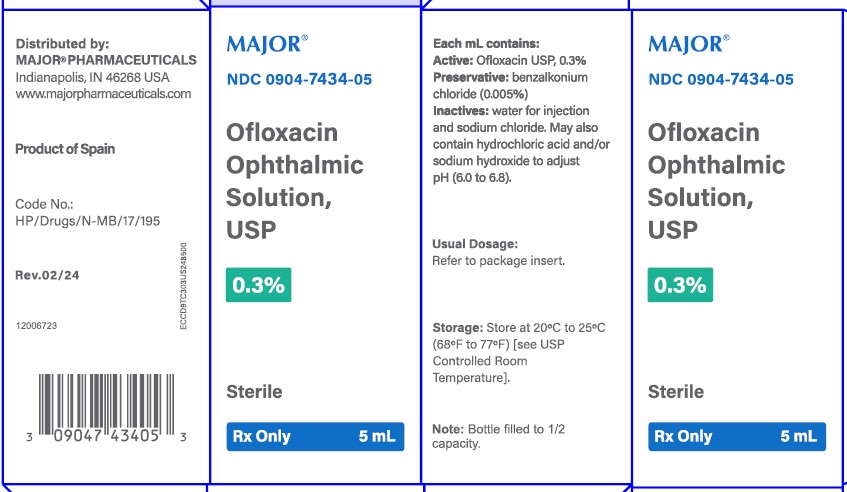This screenshot has height=492, width=847.
Task: Click the "Usual Dosage:" heading
Action: (x=475, y=244)
